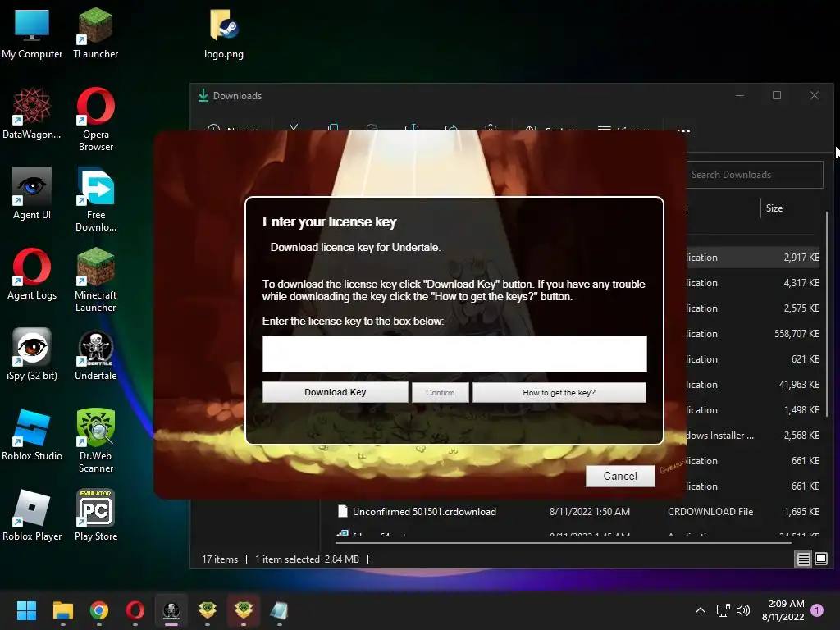Open the Undertale desktop shortcut
Viewport: 840px width, 630px height.
coord(95,354)
